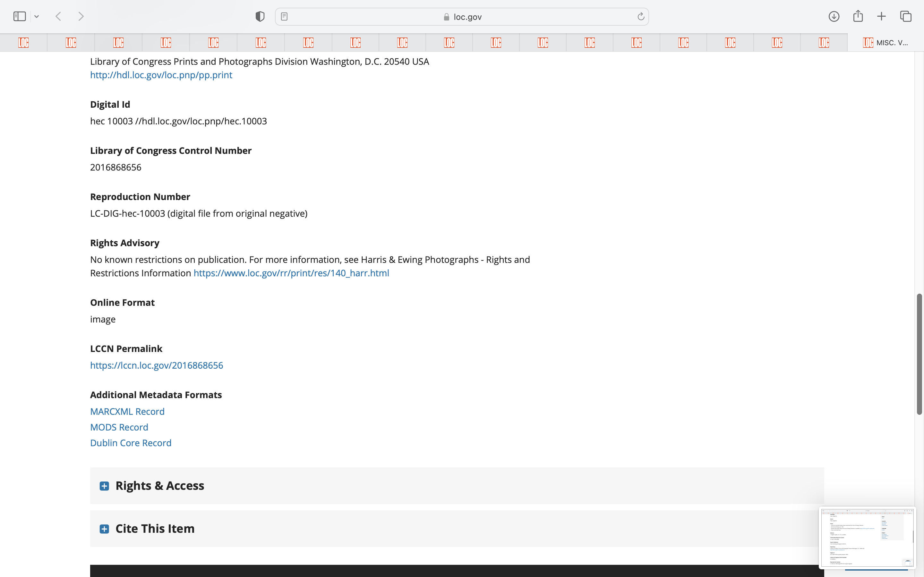Open the privacy shield report icon

point(260,16)
